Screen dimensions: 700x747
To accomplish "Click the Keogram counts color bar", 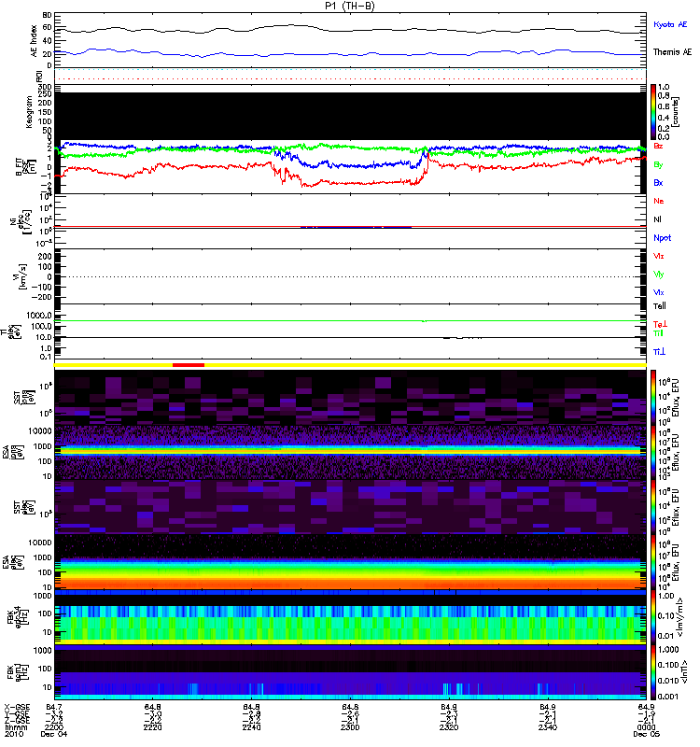I will click(x=653, y=112).
